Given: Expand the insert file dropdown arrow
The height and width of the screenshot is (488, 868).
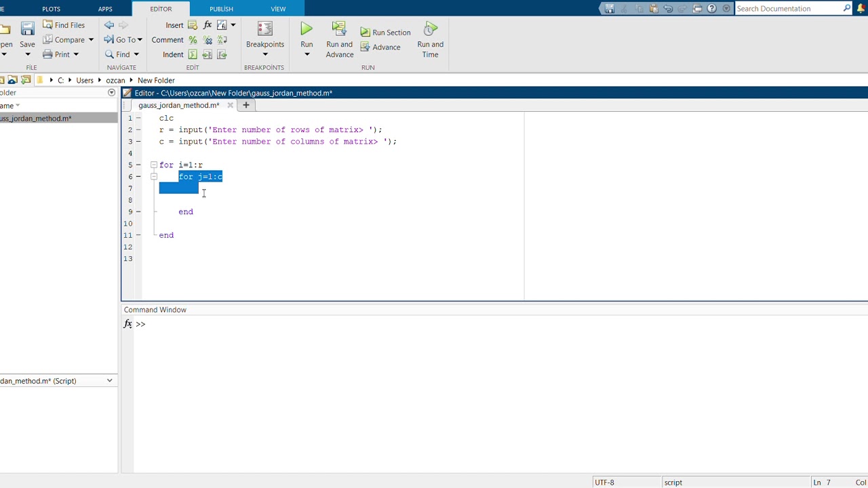Looking at the screenshot, I should point(233,25).
